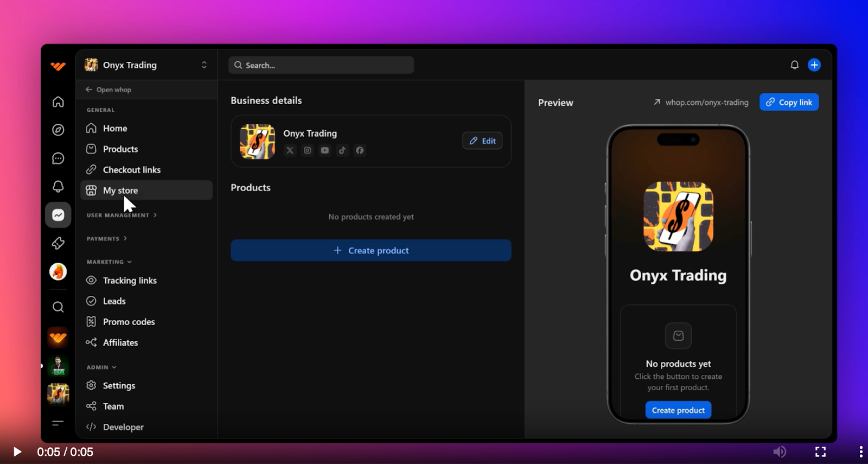Open the compass Discover icon in left rail

(58, 130)
